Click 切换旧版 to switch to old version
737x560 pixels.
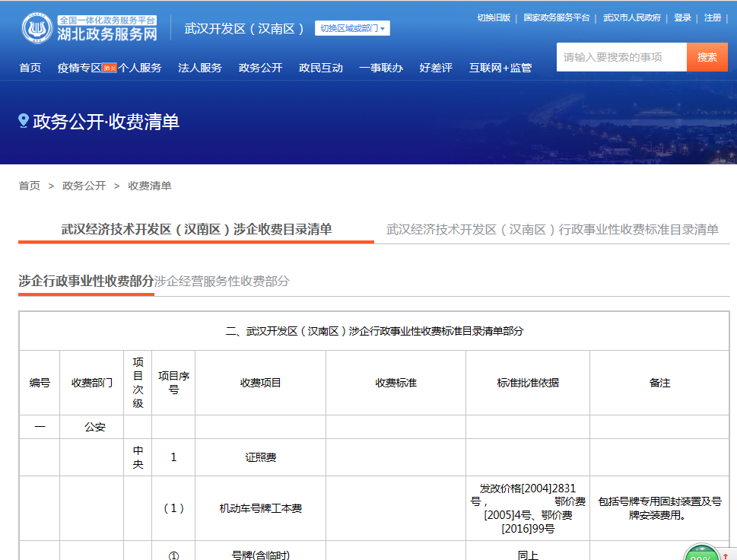494,17
